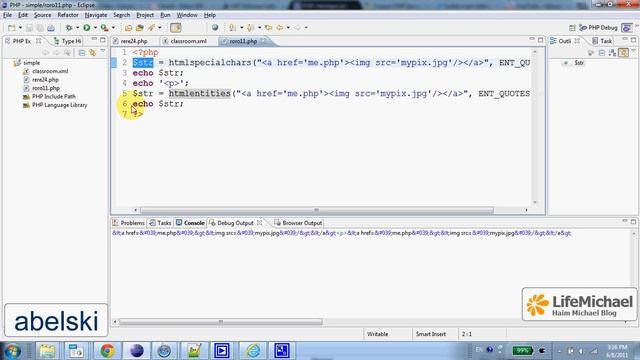Click Collapse All icon in Outline view
Screen dimensions: 640x360
[x=602, y=53]
